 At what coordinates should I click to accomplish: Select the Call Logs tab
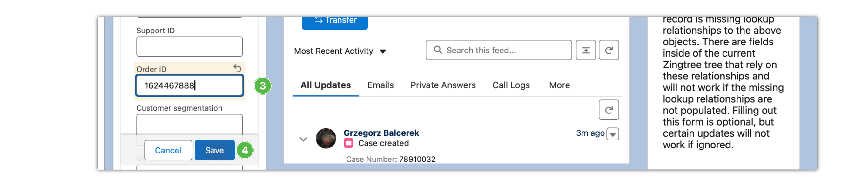coord(511,85)
